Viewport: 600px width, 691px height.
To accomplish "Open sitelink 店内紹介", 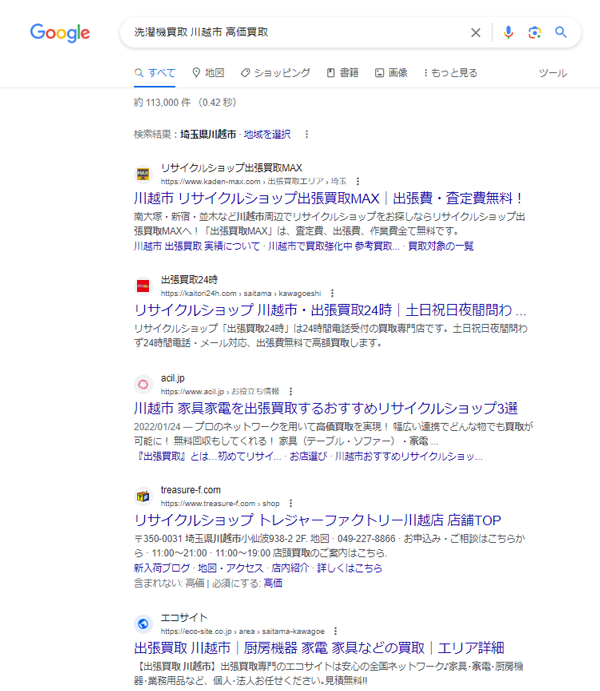I will [290, 568].
